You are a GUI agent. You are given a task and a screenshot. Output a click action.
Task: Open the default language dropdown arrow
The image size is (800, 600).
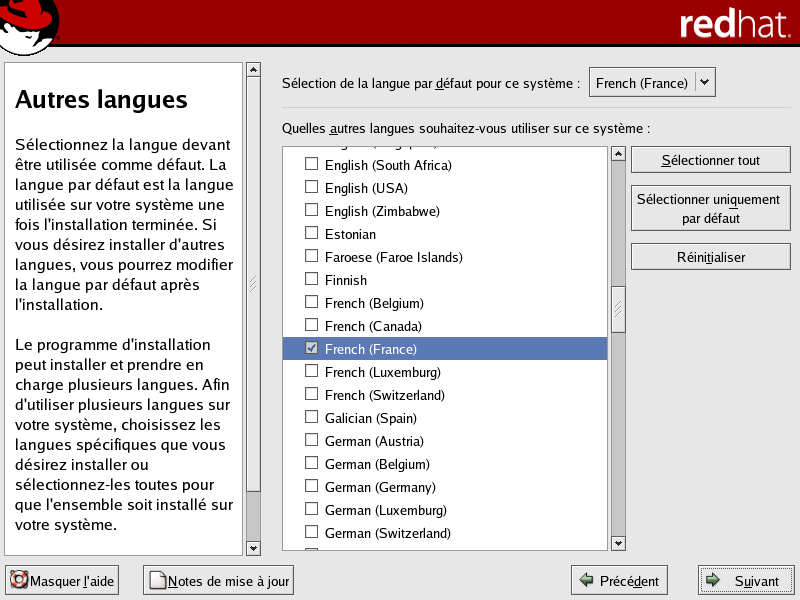click(x=706, y=83)
